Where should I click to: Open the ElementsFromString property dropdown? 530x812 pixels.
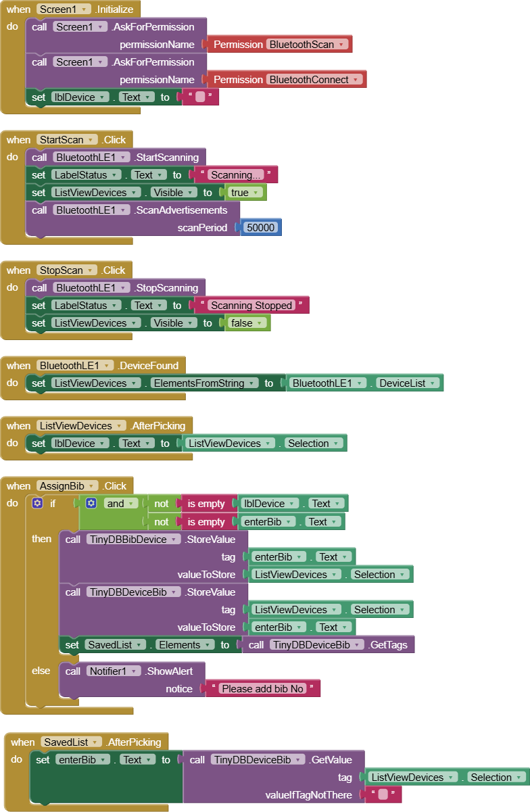click(252, 383)
